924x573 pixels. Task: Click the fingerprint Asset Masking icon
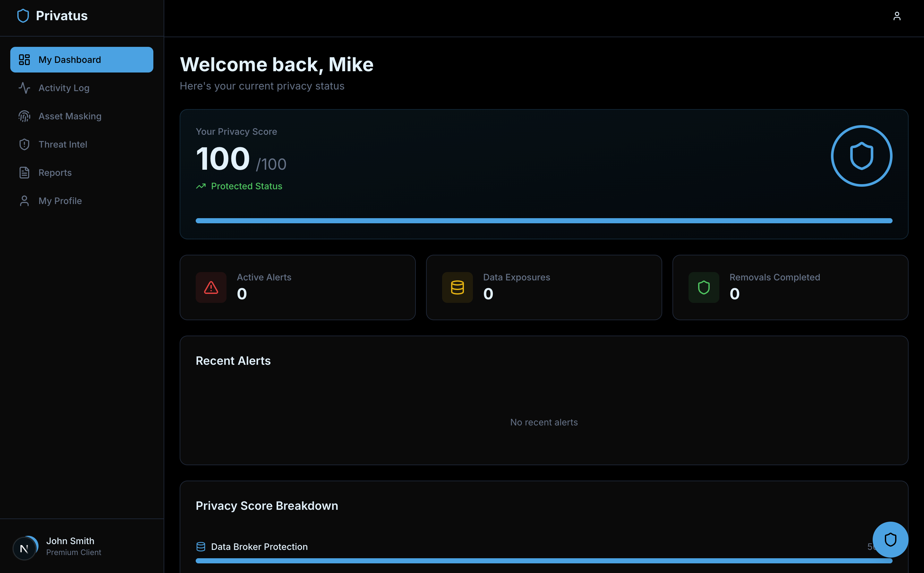tap(24, 116)
